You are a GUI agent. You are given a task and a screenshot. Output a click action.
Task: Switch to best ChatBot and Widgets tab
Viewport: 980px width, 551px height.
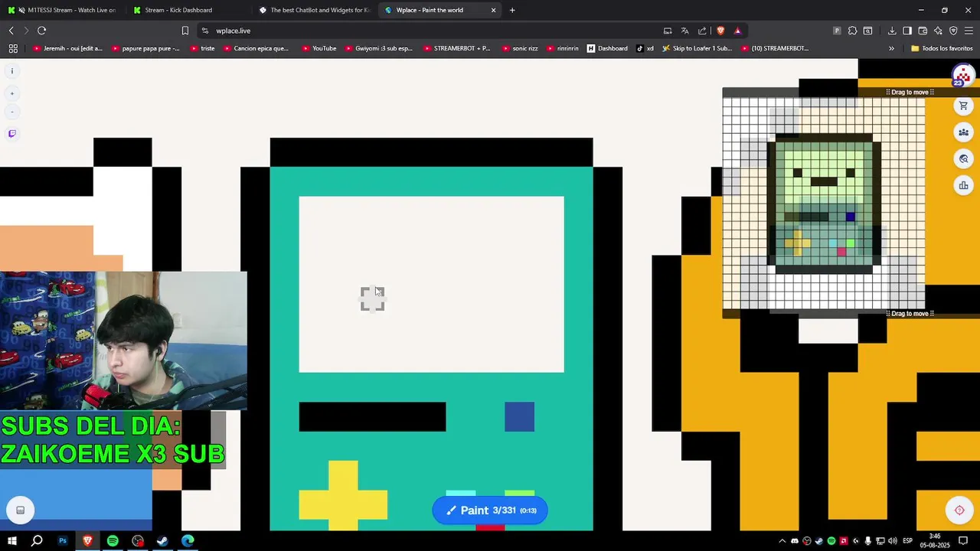point(314,10)
